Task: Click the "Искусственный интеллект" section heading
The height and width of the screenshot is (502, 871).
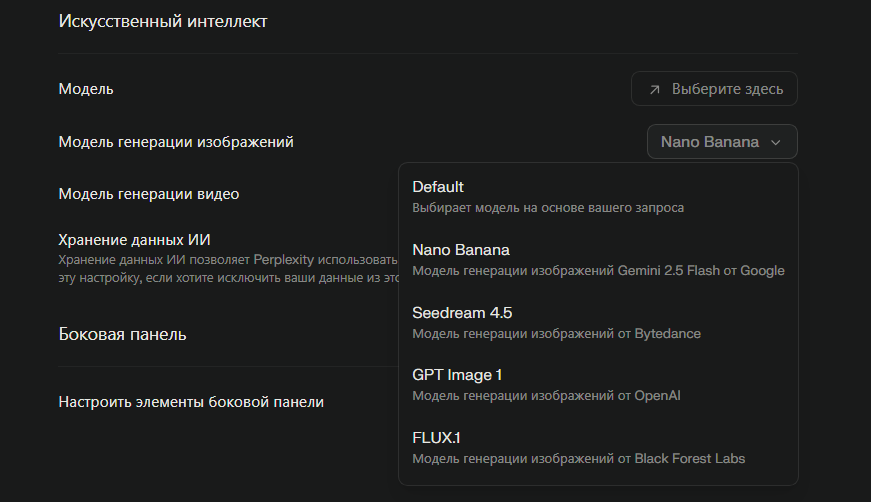Action: click(x=163, y=21)
